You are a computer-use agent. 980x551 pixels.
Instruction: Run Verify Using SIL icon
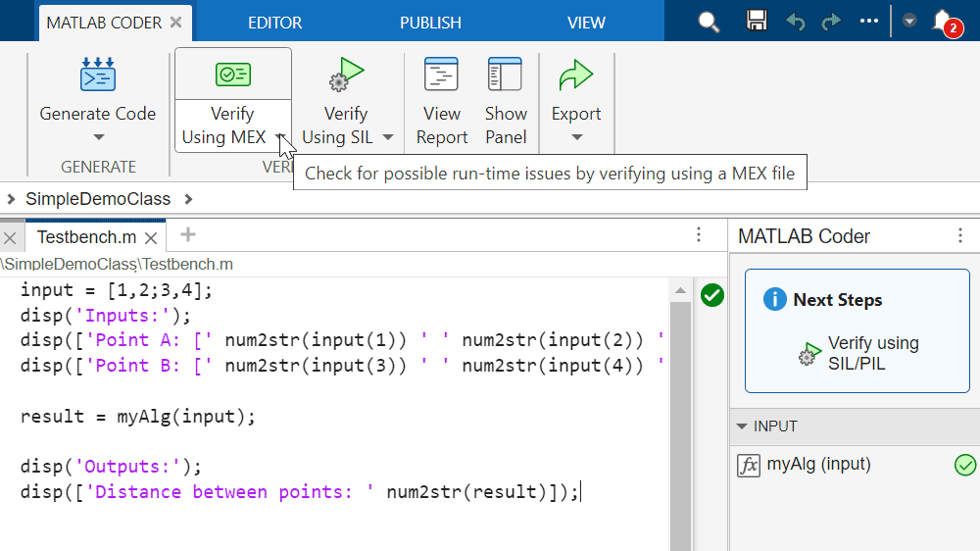346,75
